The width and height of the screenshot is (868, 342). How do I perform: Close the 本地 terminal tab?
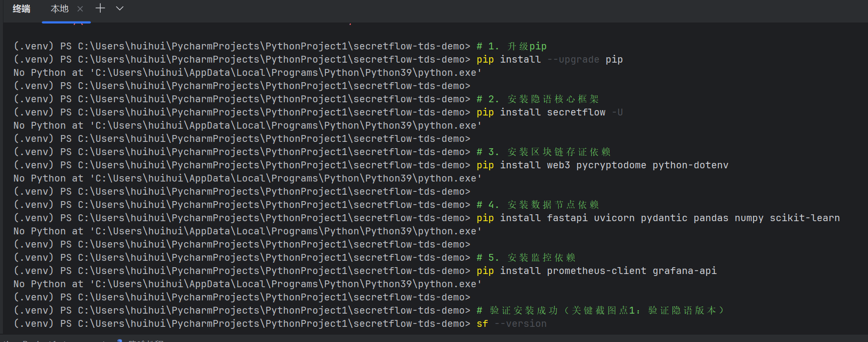[80, 9]
